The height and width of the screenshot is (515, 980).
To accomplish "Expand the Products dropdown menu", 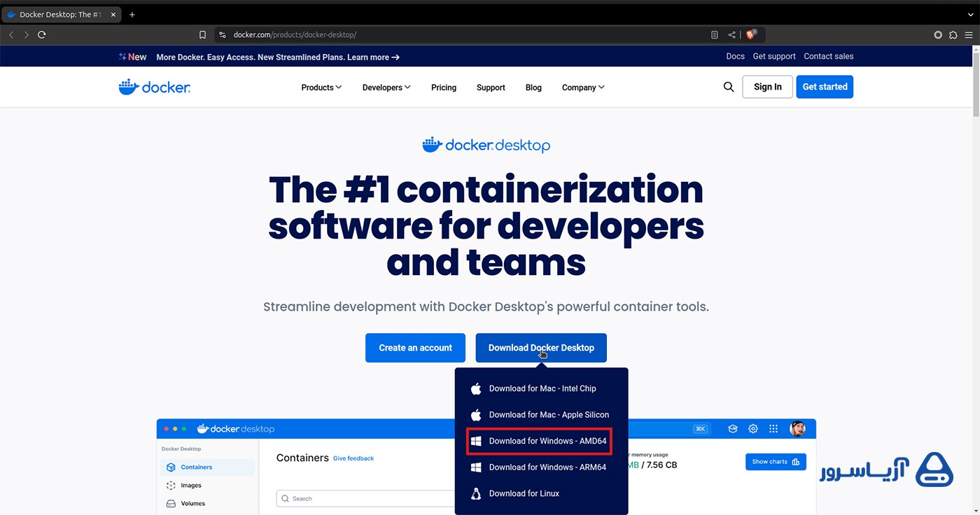I will 321,87.
